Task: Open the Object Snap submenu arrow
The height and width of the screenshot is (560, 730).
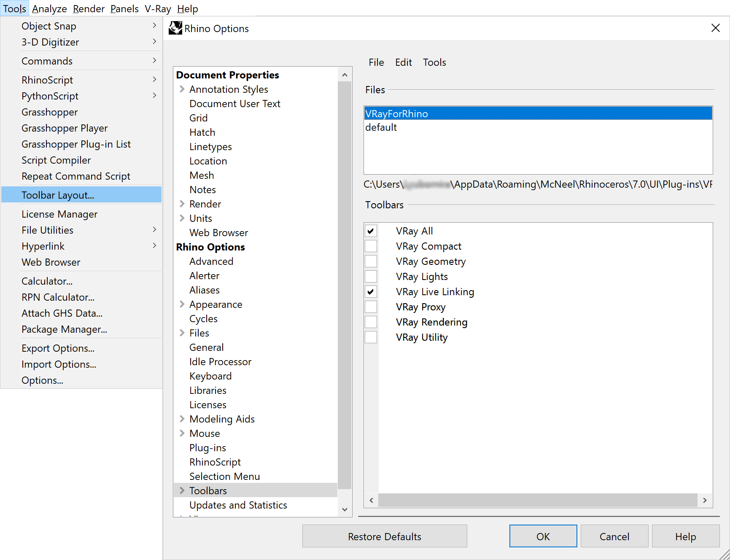Action: point(154,26)
